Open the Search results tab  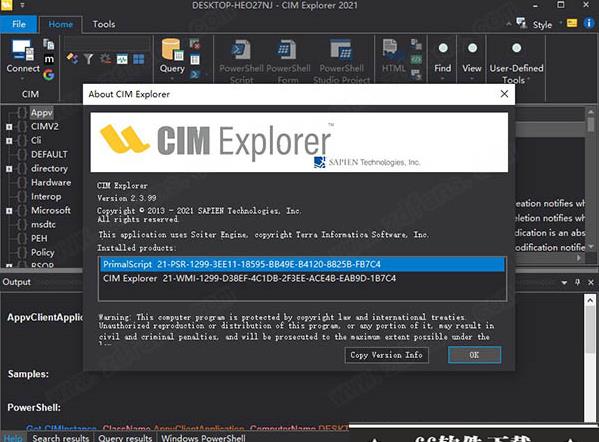click(60, 438)
